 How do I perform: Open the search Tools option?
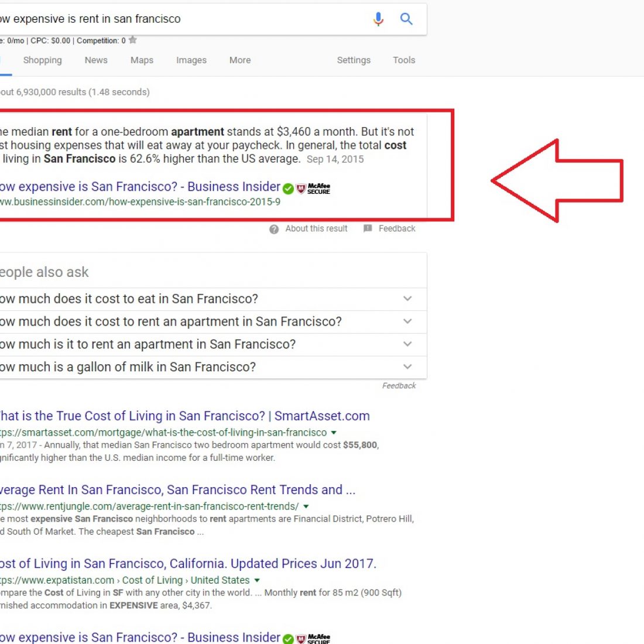point(404,60)
